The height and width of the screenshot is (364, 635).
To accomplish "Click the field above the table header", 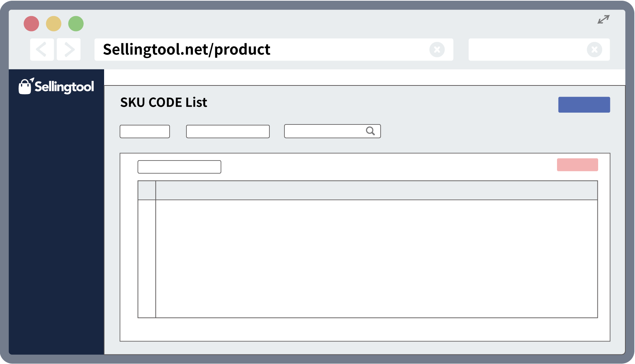I will (x=179, y=167).
